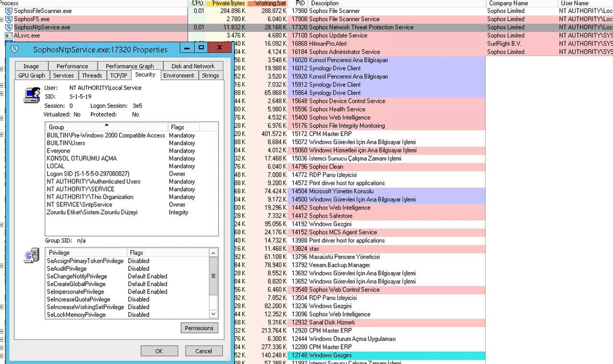Select the Logon SID group row
The height and width of the screenshot is (364, 613).
[132, 174]
